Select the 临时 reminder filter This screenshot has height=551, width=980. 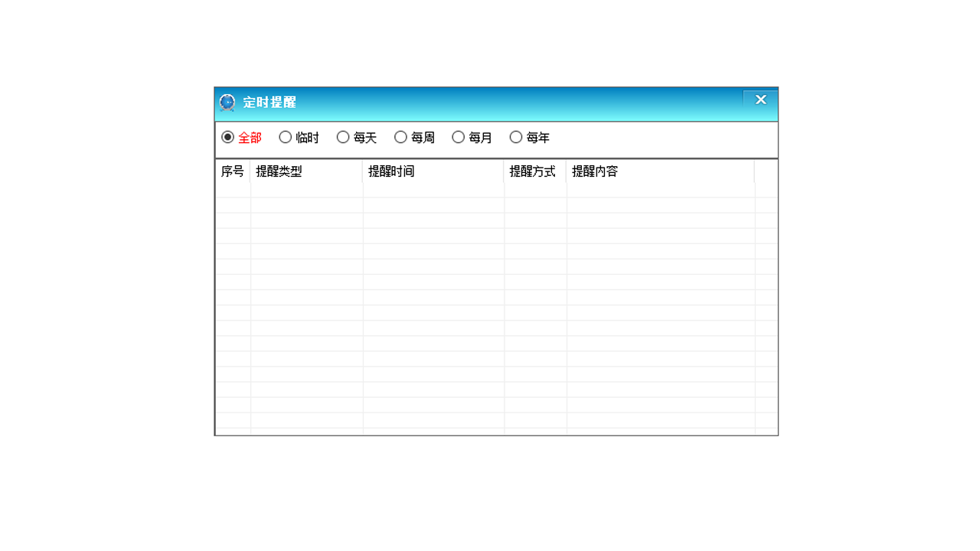(x=285, y=137)
